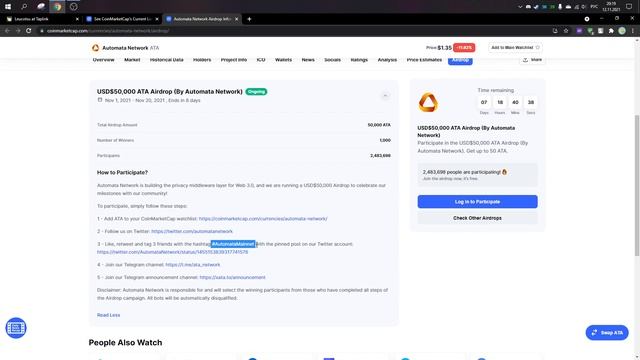This screenshot has height=360, width=640.
Task: Click the green shield extension icon
Action: [x=590, y=31]
